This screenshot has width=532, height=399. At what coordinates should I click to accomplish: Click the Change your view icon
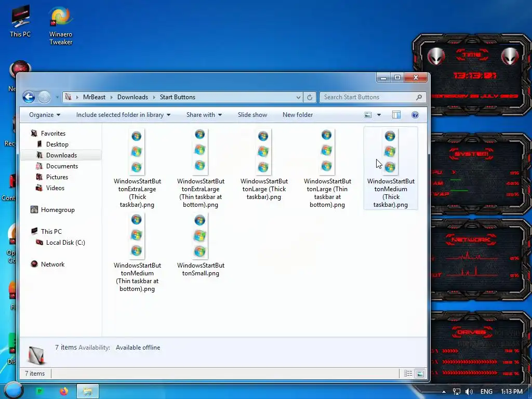pos(368,115)
